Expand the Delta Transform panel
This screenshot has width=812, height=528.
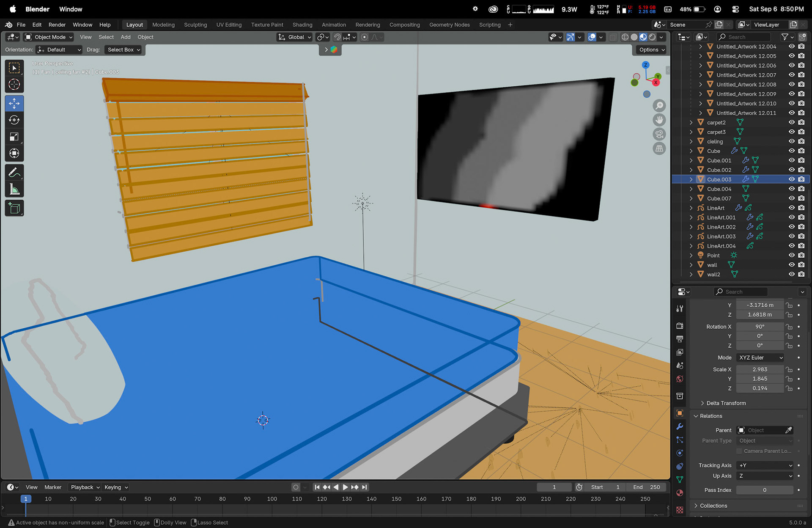(726, 403)
